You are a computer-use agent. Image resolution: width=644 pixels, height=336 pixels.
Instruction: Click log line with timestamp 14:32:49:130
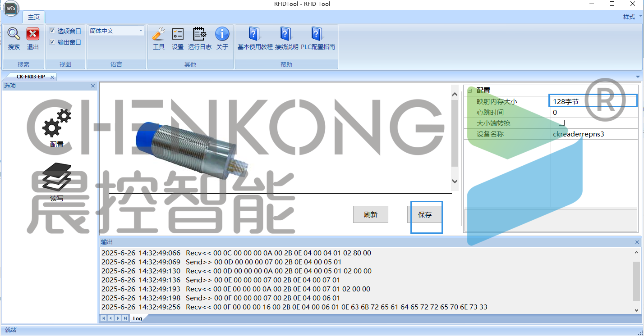[237, 271]
